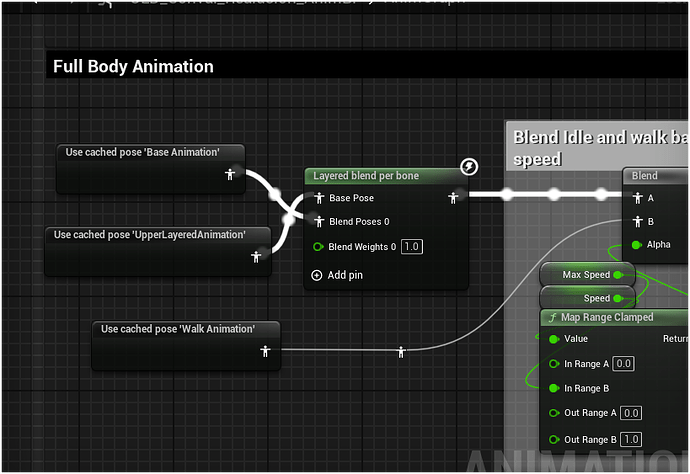Select the Map Range Clamped node title
Viewport: 690px width, 474px height.
(607, 317)
